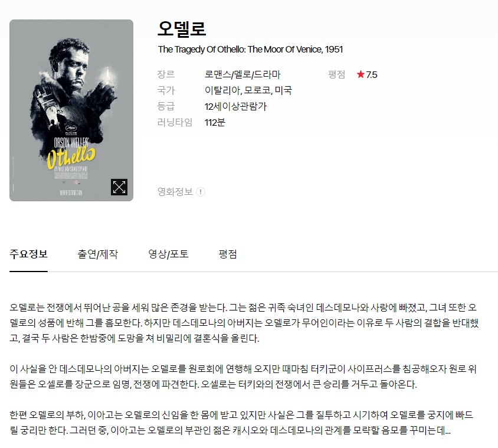498x448 pixels.
Task: Open the 영화정보 info exclamation icon
Action: (201, 192)
